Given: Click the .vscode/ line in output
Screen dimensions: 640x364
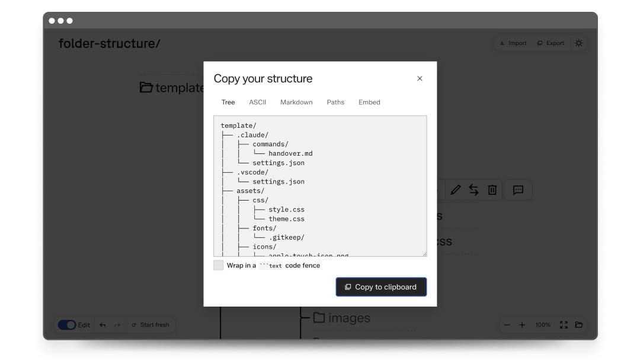Looking at the screenshot, I should coord(252,172).
